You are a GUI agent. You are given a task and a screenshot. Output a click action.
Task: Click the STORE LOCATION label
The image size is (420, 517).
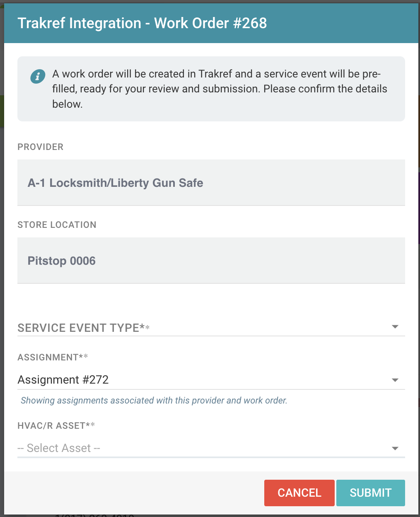click(57, 225)
